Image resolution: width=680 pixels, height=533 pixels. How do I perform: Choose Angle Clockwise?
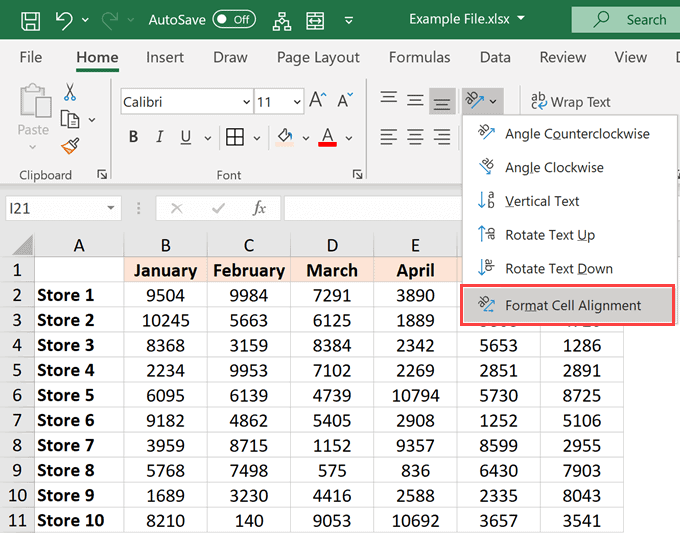569,167
